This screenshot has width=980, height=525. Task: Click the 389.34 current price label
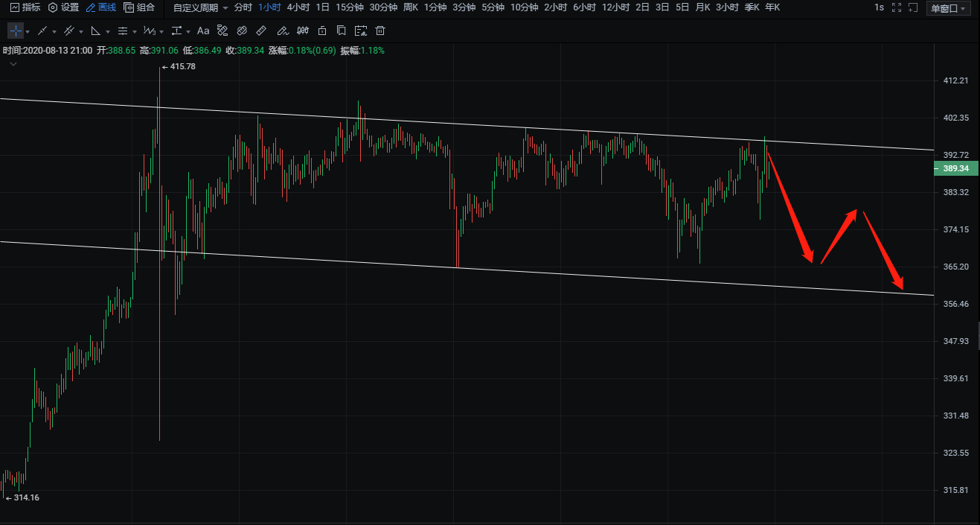click(955, 169)
